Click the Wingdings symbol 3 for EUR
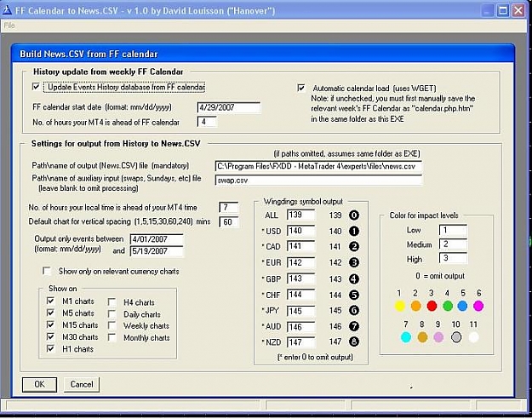Image resolution: width=532 pixels, height=419 pixels. tap(354, 262)
